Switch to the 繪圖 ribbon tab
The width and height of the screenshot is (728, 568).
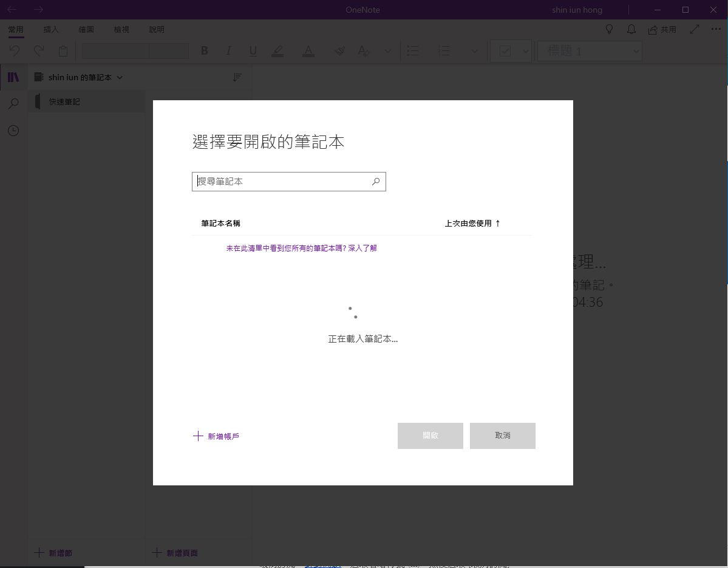(86, 30)
